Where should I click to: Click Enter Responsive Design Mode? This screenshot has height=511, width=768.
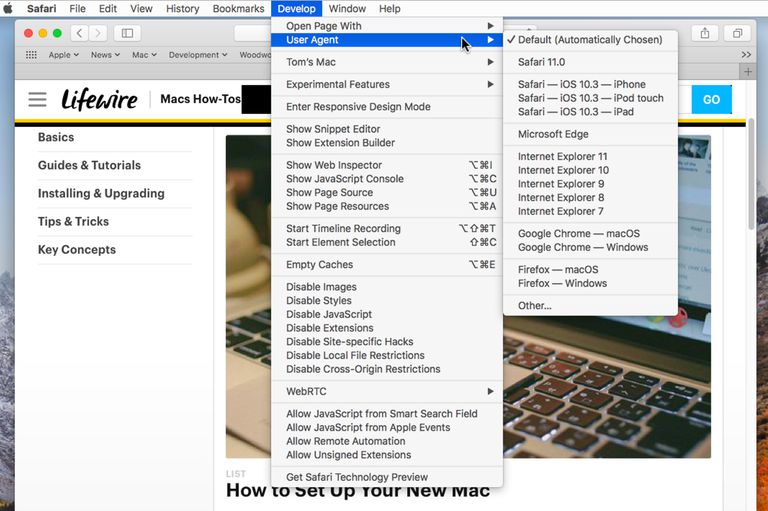pos(387,107)
